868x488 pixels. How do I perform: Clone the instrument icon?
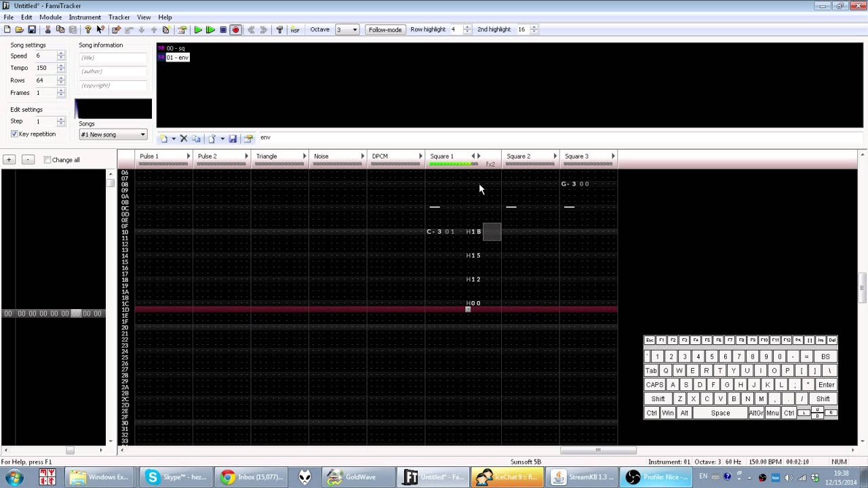(196, 138)
